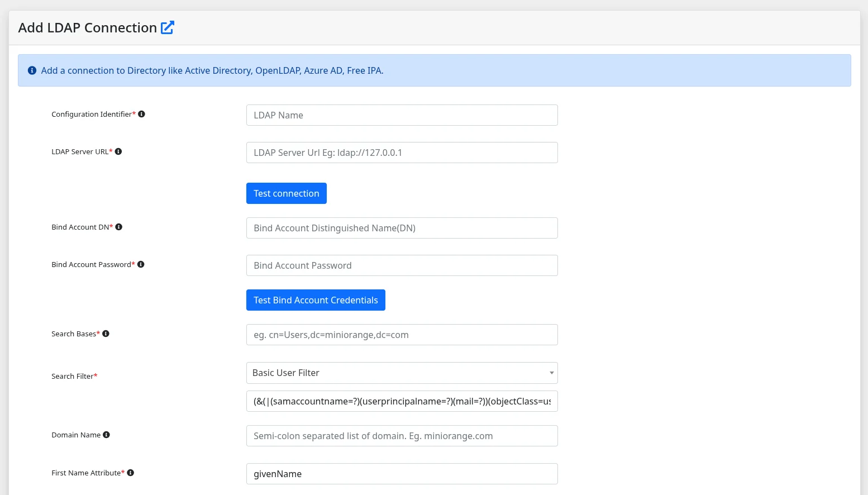Image resolution: width=868 pixels, height=495 pixels.
Task: Click the Bind Account DN info icon
Action: (119, 226)
